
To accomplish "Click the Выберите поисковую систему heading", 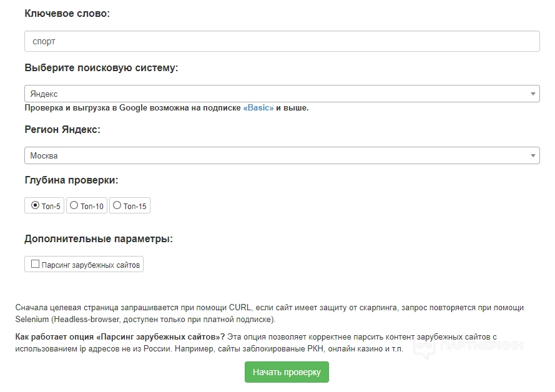I will (x=101, y=67).
